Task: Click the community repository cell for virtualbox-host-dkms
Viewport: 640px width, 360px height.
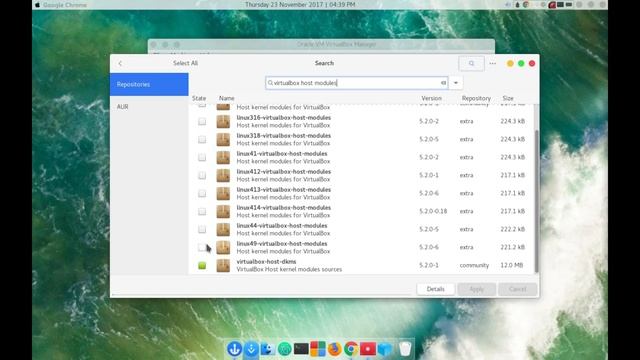Action: click(x=474, y=265)
